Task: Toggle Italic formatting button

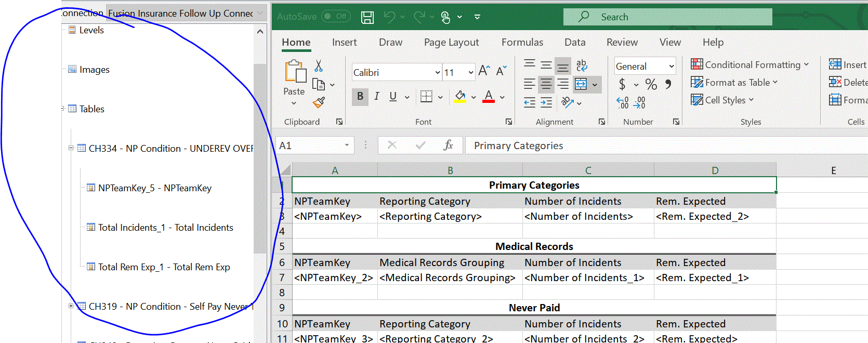Action: pos(376,97)
